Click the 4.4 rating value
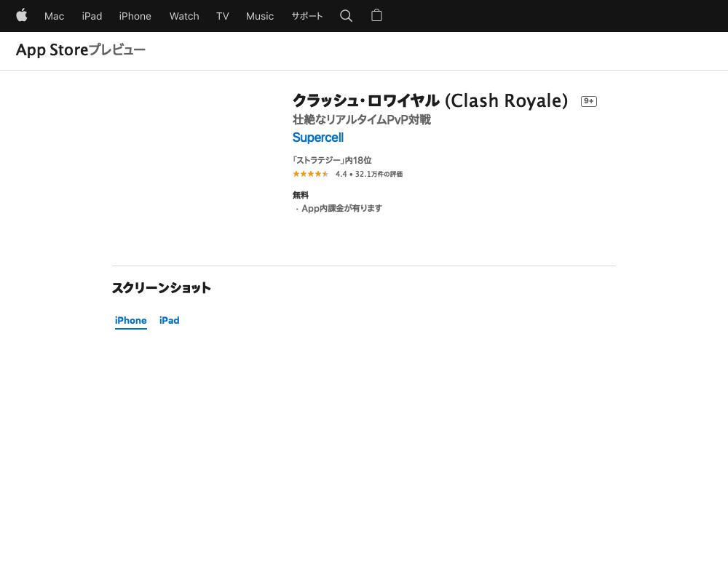The width and height of the screenshot is (728, 582). pos(341,174)
